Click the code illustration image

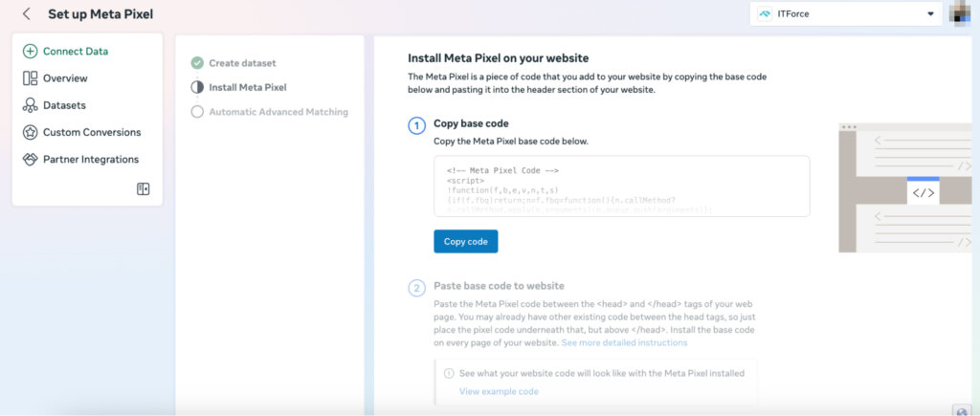tap(904, 187)
